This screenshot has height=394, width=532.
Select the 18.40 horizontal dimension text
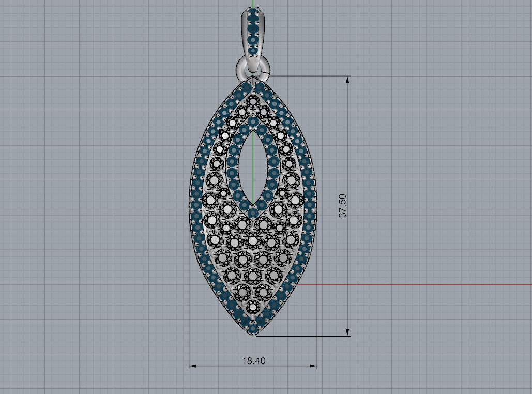pos(253,361)
